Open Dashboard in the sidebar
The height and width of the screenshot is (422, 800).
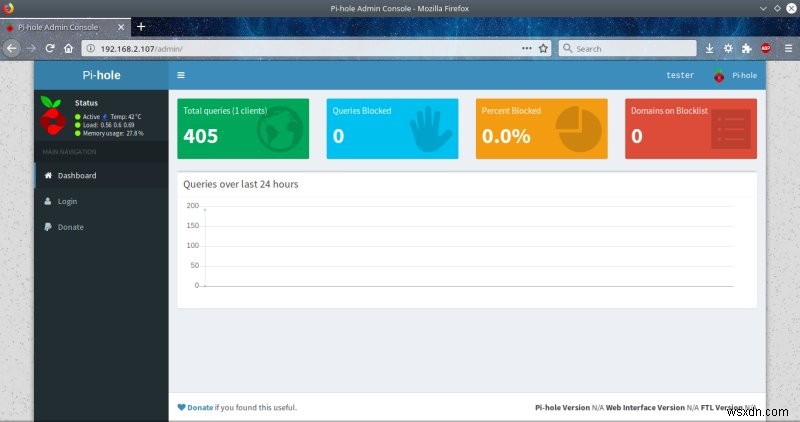(x=102, y=175)
